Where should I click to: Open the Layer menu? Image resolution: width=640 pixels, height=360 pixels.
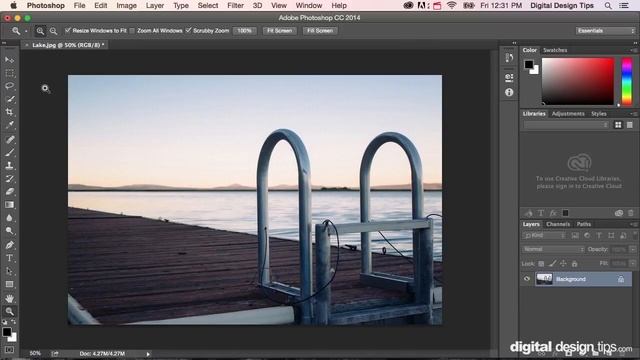(x=155, y=5)
